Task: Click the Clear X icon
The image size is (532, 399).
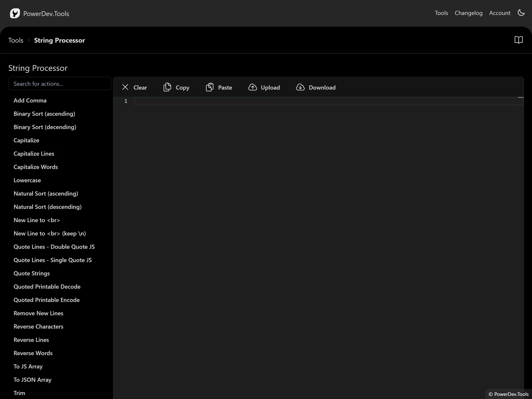Action: click(x=125, y=87)
